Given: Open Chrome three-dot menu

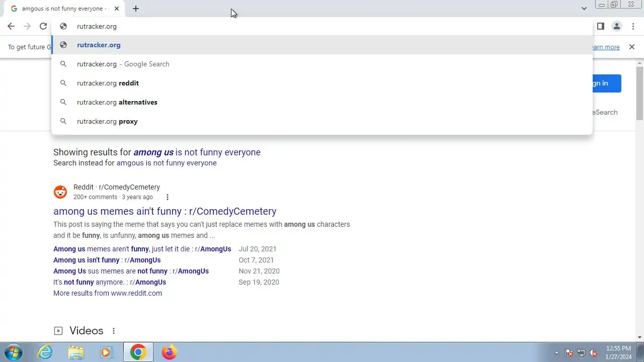Looking at the screenshot, I should (633, 26).
